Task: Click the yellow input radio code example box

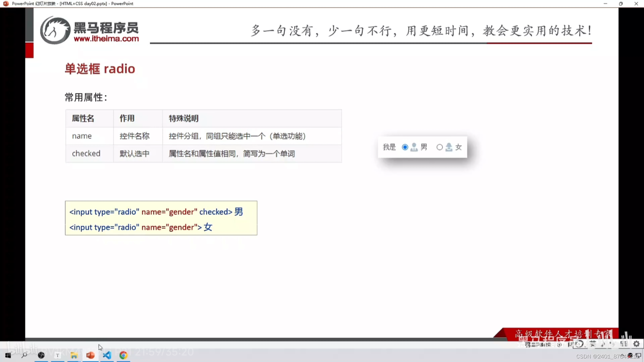Action: click(x=161, y=218)
